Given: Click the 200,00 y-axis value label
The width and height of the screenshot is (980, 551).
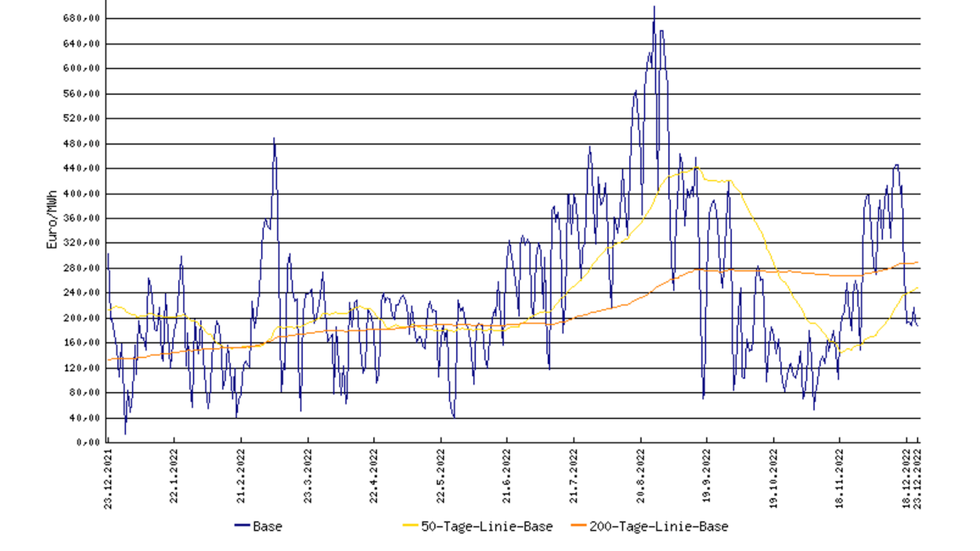Looking at the screenshot, I should [x=81, y=318].
